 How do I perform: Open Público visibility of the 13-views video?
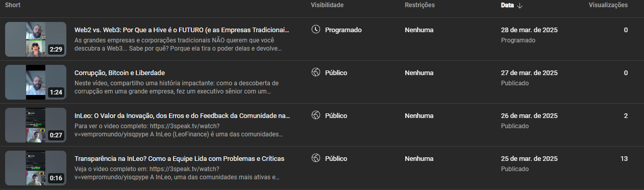pos(329,158)
